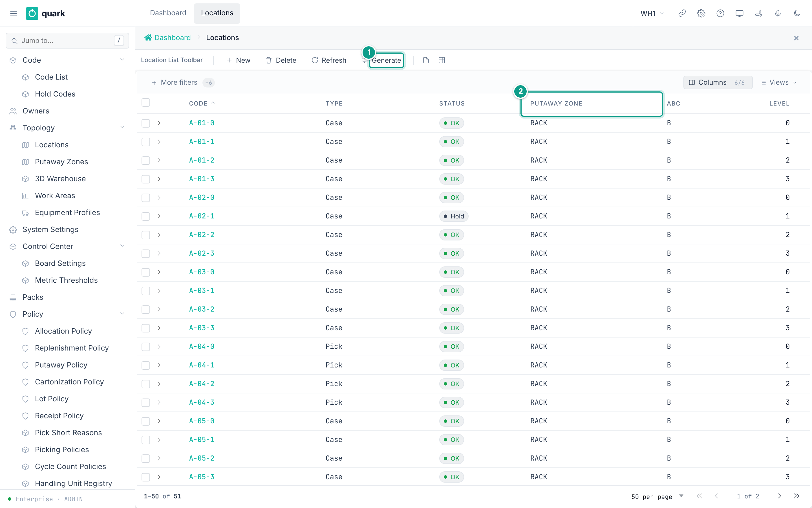Select the checkbox for A-04-0
Screen dimensions: 812x508
click(145, 346)
